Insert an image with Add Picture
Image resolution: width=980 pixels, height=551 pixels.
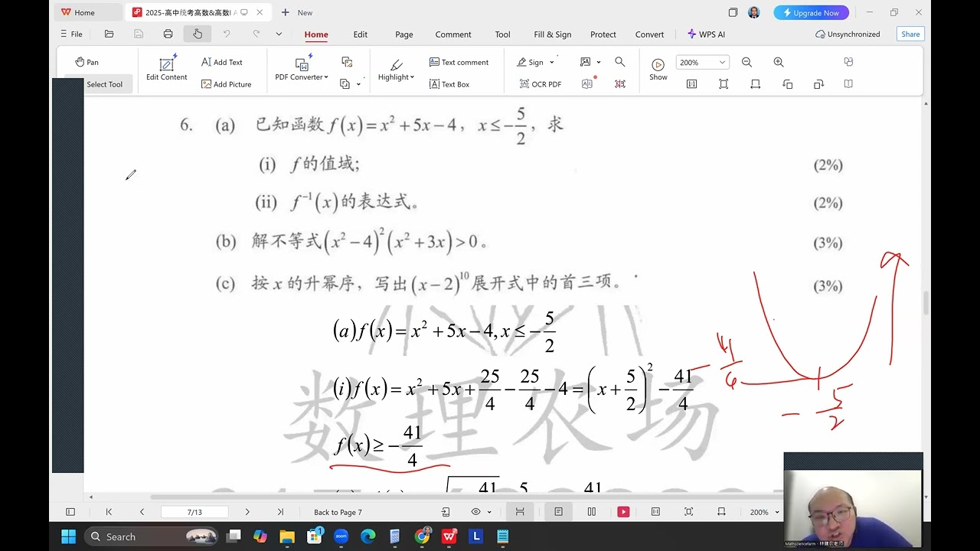226,84
